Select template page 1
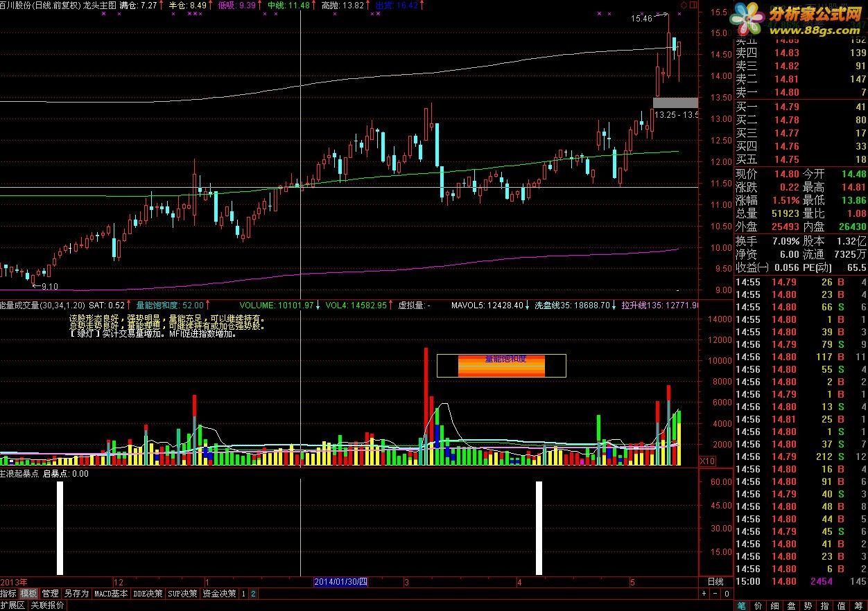 pos(244,594)
